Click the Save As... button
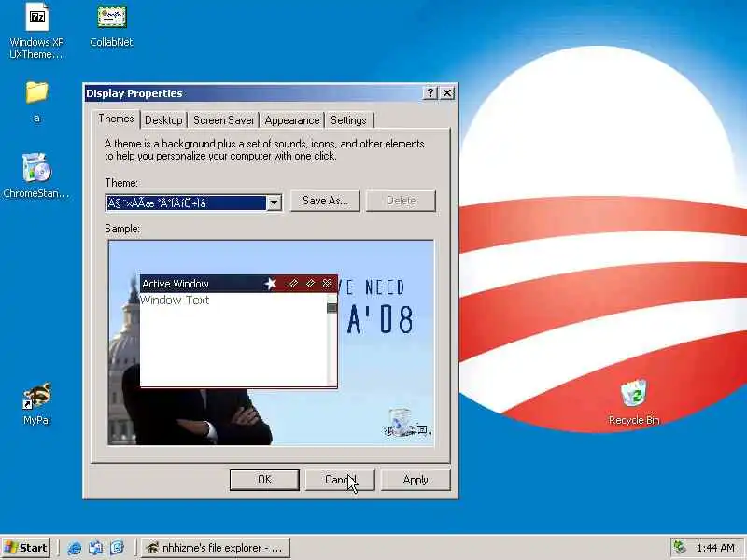This screenshot has width=747, height=560. tap(325, 201)
